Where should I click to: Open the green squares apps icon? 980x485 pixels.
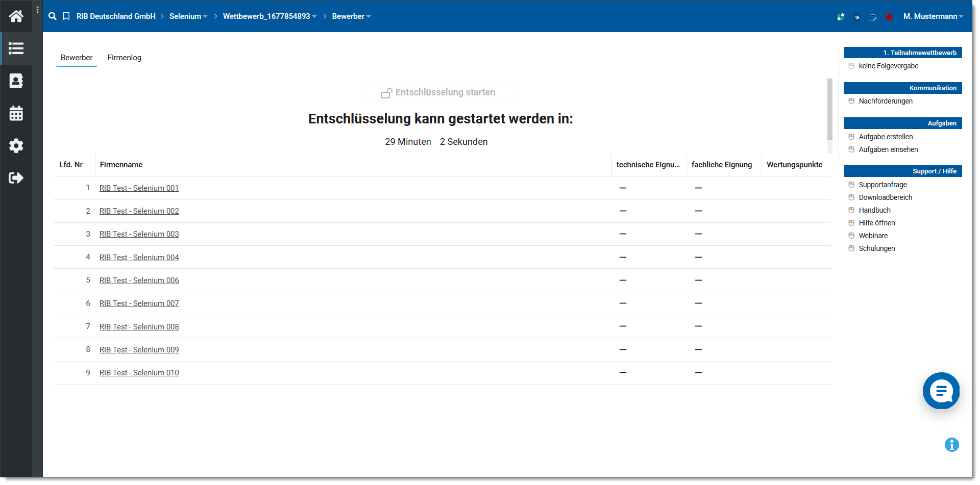pyautogui.click(x=841, y=17)
